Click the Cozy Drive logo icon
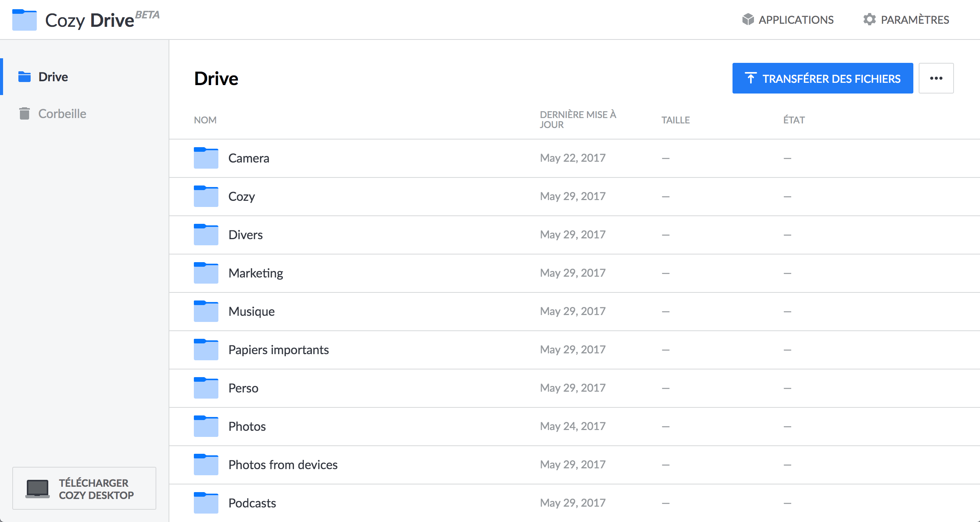 24,20
